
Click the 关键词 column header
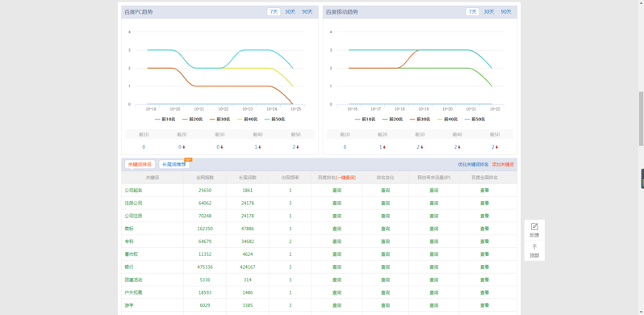tap(153, 178)
